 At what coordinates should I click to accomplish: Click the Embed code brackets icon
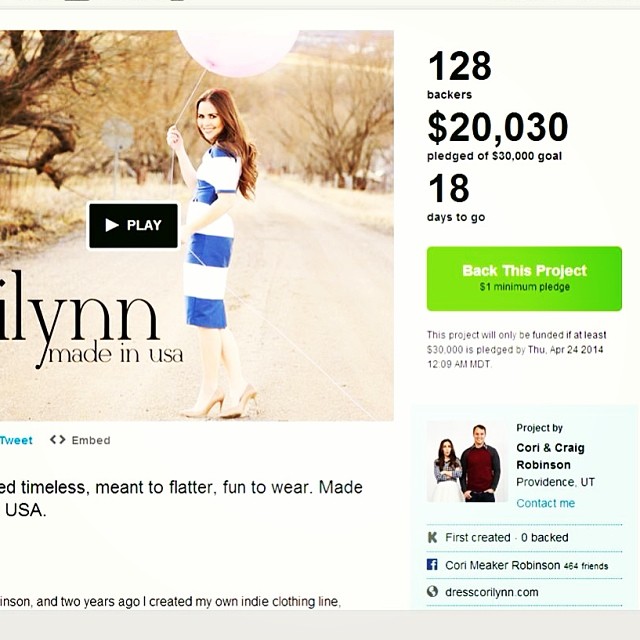coord(58,440)
